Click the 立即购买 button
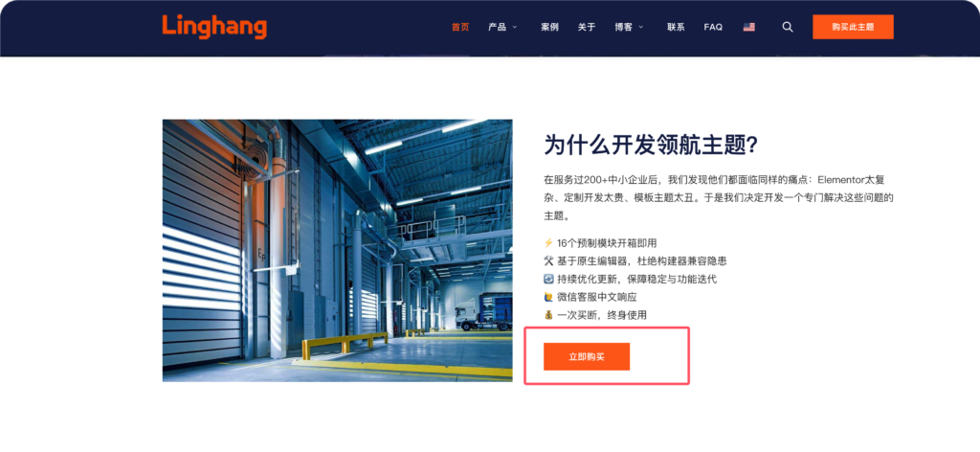Viewport: 980px width, 452px height. [587, 356]
